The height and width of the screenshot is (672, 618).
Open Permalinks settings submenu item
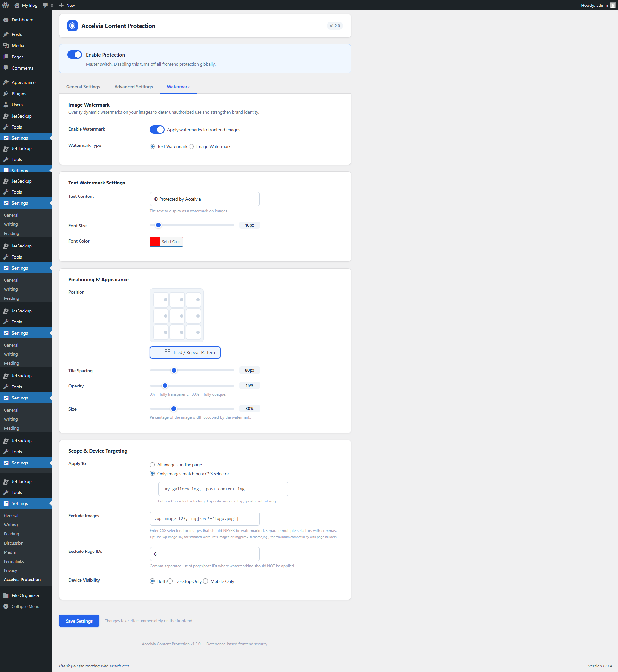point(14,561)
